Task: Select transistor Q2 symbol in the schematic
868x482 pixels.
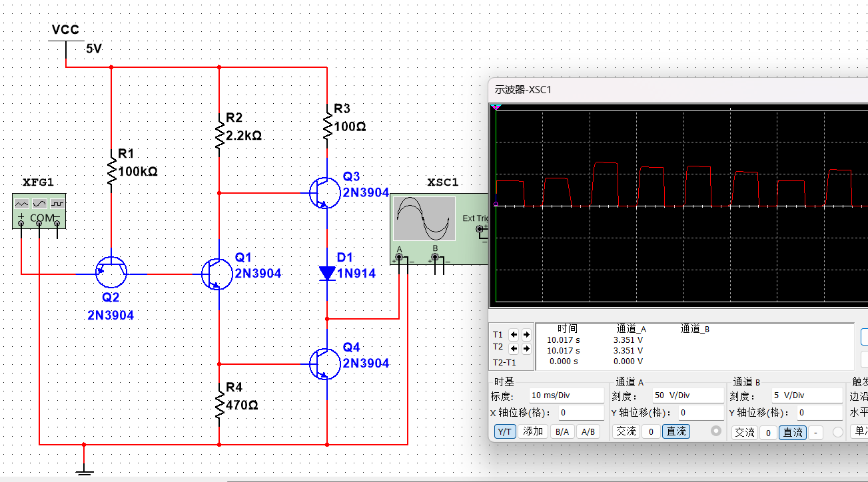Action: (x=111, y=272)
